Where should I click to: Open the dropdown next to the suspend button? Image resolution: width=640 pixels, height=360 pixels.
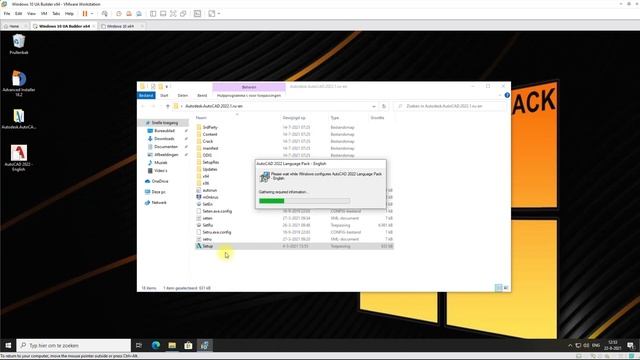pos(92,13)
